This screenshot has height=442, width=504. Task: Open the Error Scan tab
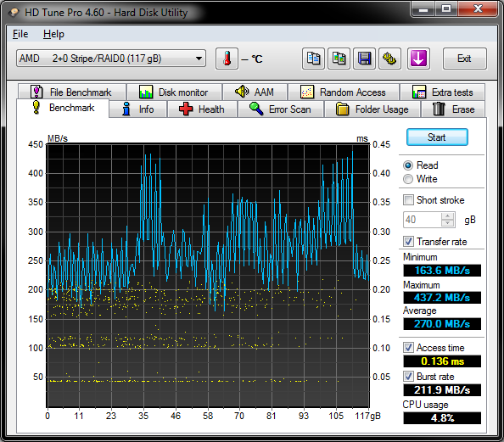pos(281,109)
